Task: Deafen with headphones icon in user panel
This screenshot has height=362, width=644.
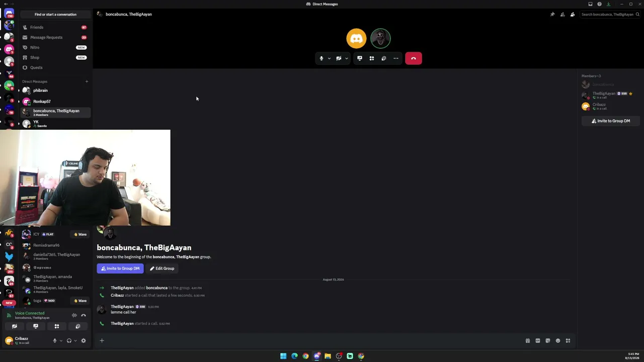Action: point(69,340)
